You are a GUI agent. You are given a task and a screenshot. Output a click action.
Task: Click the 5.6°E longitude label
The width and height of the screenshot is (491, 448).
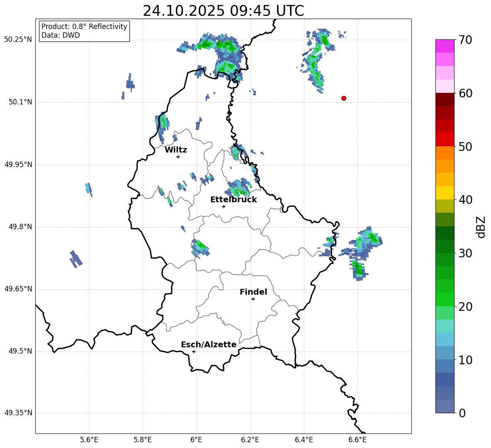pyautogui.click(x=89, y=440)
